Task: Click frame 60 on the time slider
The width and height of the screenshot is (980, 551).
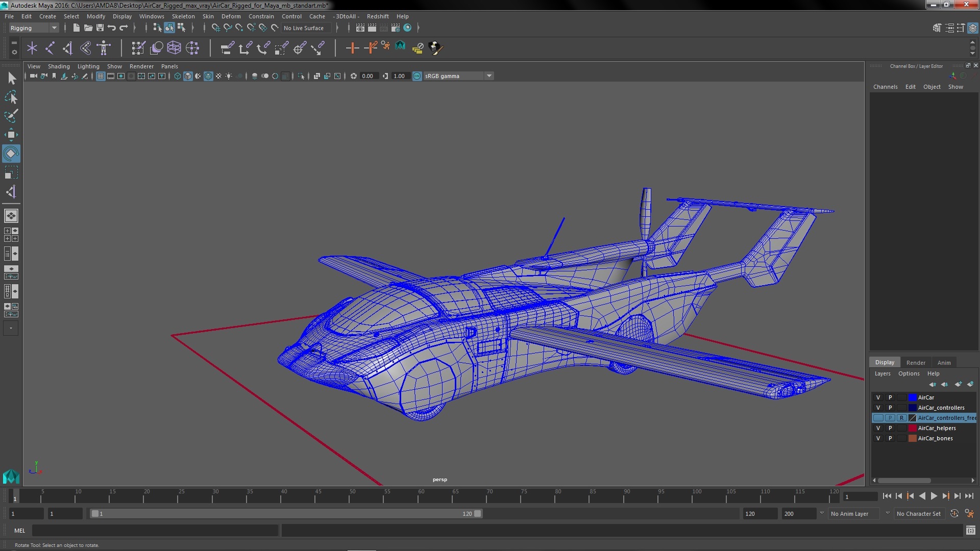Action: coord(421,496)
